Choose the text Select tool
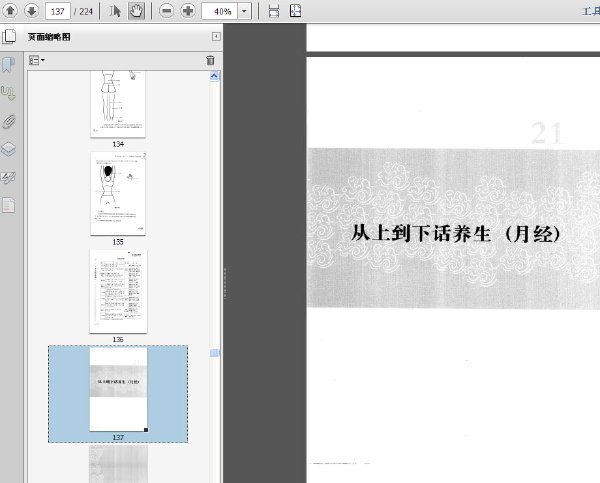Image resolution: width=600 pixels, height=483 pixels. (115, 11)
